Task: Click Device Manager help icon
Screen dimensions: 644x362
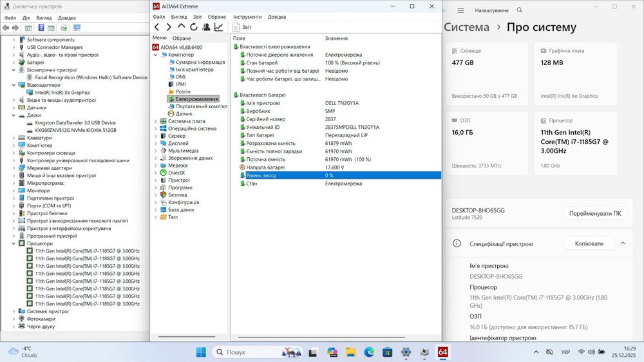Action: [41, 28]
